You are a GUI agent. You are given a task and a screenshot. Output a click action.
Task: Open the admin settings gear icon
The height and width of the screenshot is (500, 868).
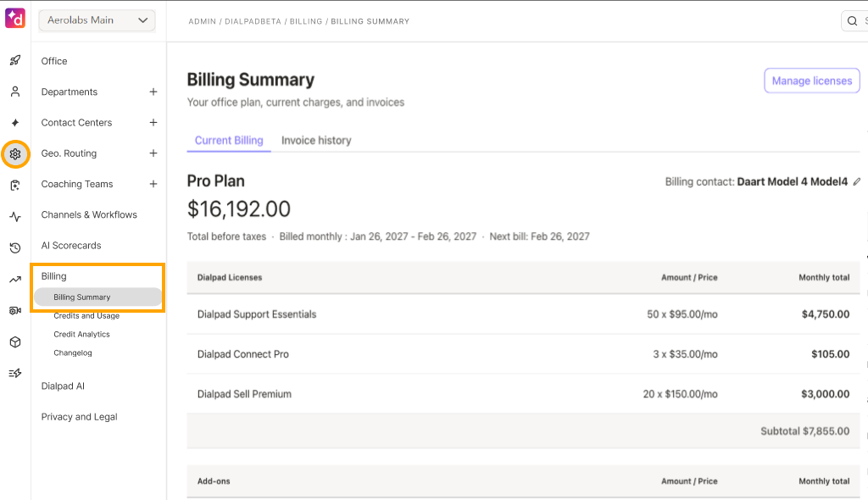tap(15, 154)
